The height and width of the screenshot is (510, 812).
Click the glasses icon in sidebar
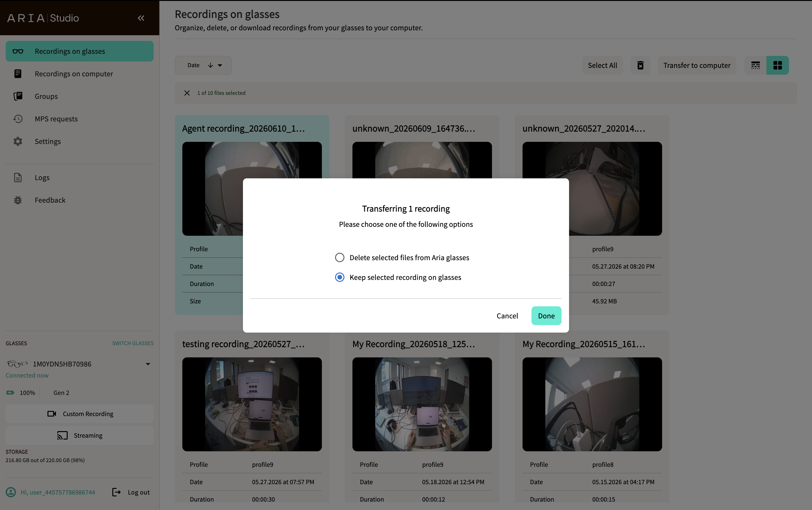[x=18, y=51]
